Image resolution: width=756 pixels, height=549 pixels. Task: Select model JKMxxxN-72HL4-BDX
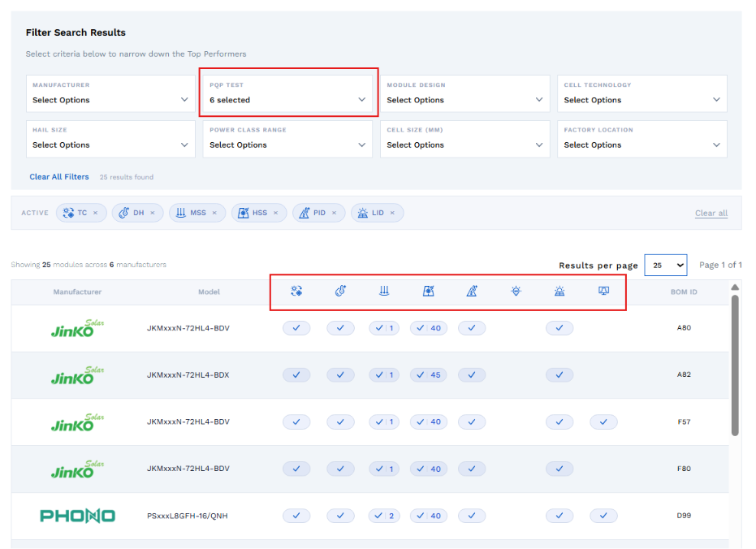coord(188,375)
